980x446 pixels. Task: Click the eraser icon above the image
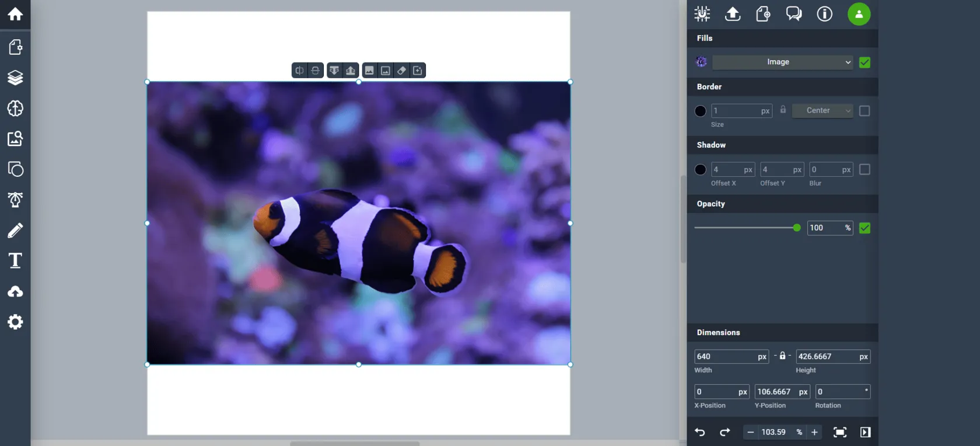402,71
